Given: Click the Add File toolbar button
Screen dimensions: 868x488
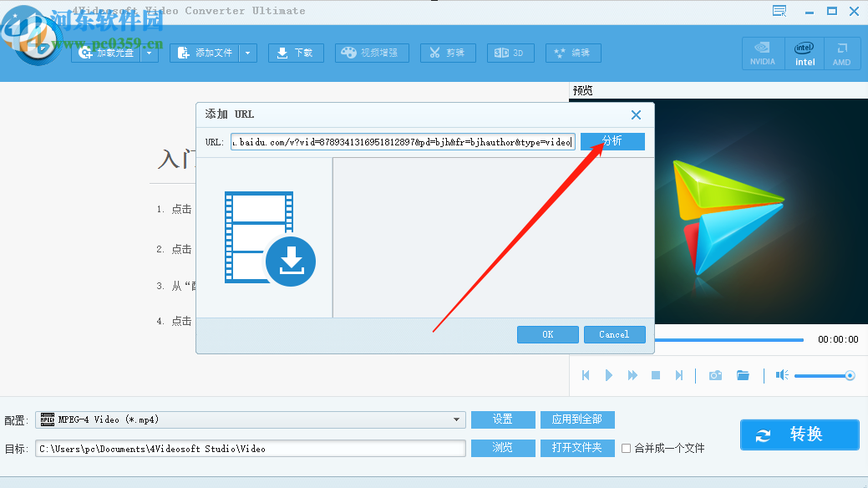Looking at the screenshot, I should (205, 53).
